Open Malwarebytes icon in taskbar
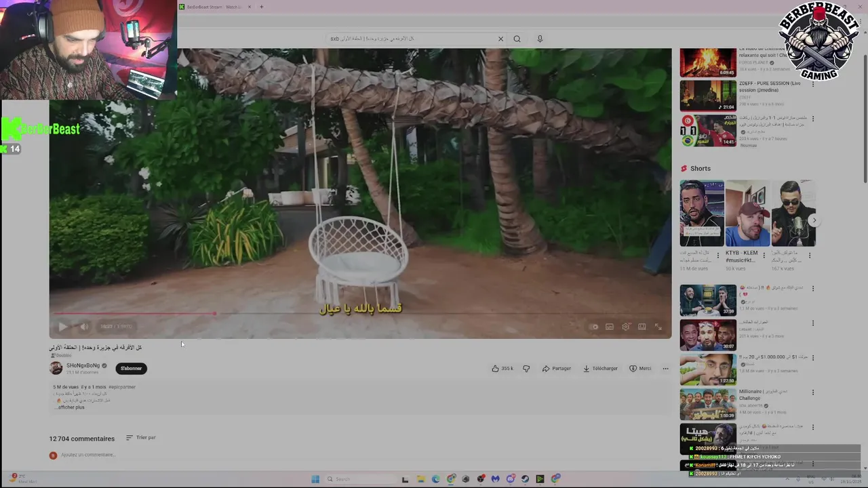 click(496, 479)
